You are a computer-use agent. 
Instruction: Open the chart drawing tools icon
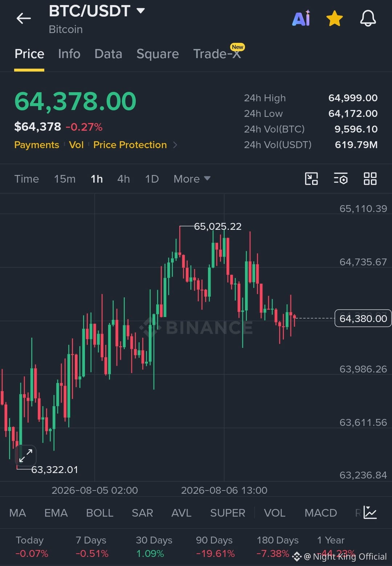[311, 179]
